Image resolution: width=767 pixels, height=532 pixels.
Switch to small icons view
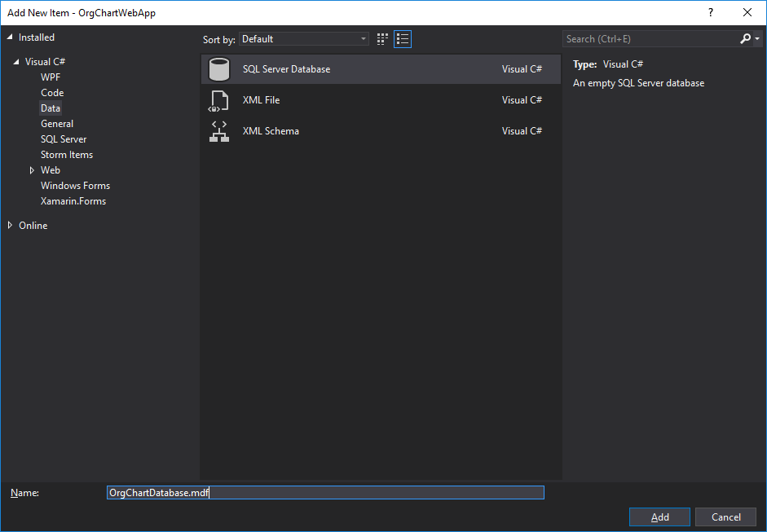(381, 38)
